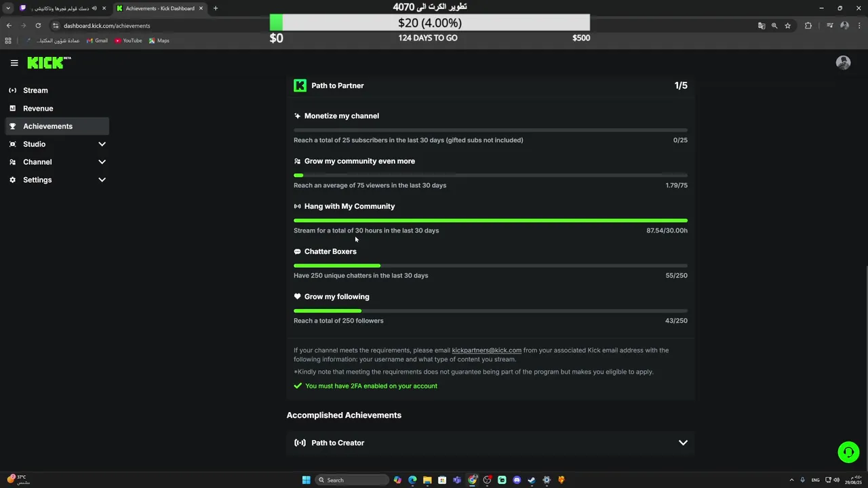Click the Hang with My Community progress bar
This screenshot has width=868, height=488.
click(x=490, y=220)
